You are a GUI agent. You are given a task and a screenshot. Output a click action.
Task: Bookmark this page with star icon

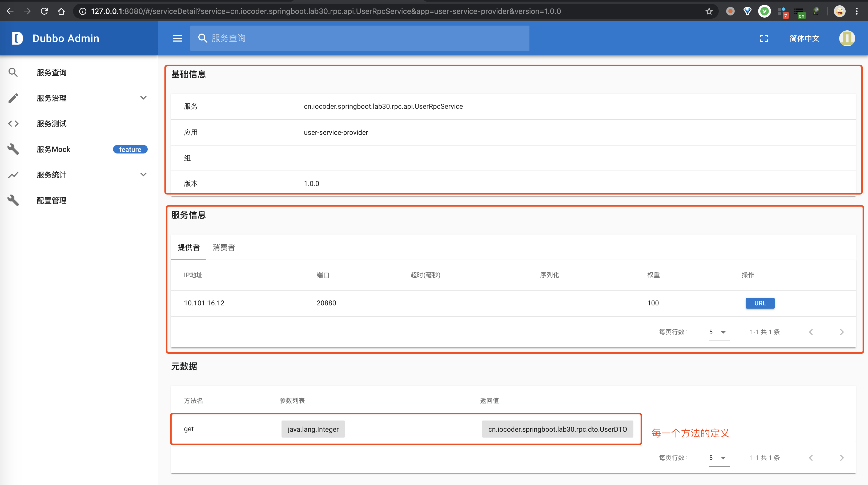[709, 11]
